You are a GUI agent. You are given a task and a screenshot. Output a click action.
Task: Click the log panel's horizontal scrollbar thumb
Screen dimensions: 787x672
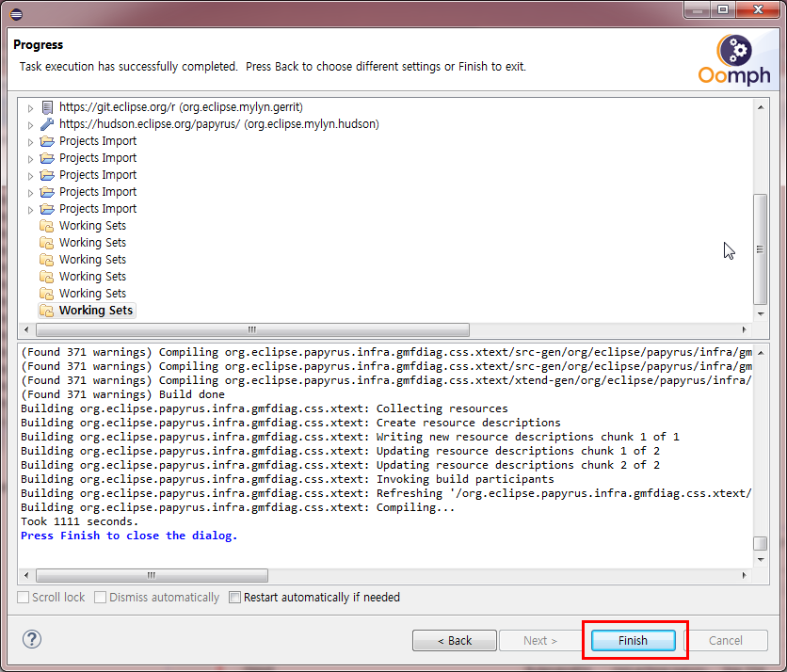click(x=153, y=575)
